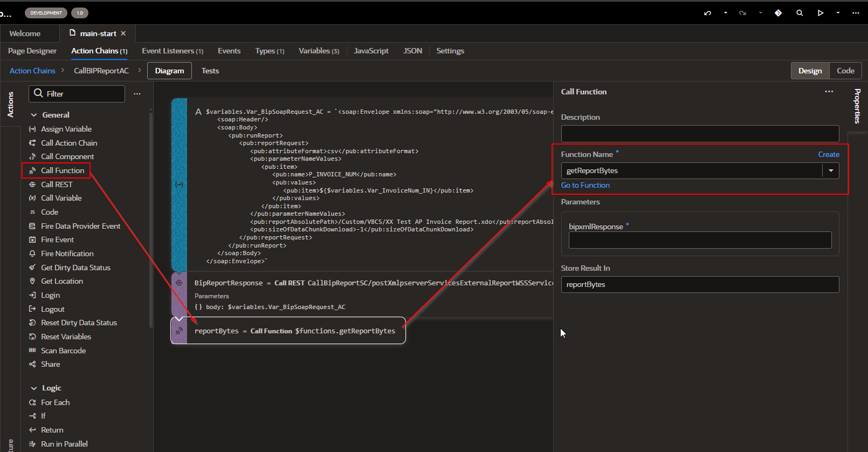
Task: Click the Undo icon in top toolbar
Action: coord(707,13)
